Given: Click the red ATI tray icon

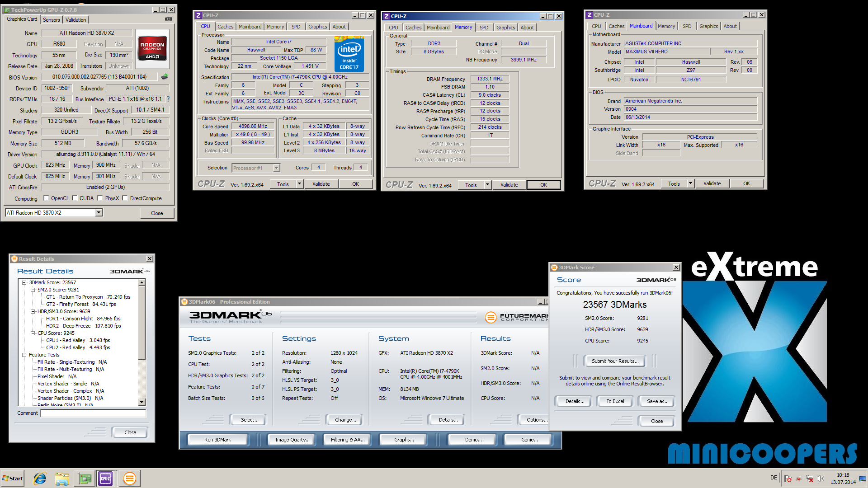Looking at the screenshot, I should coord(799,479).
